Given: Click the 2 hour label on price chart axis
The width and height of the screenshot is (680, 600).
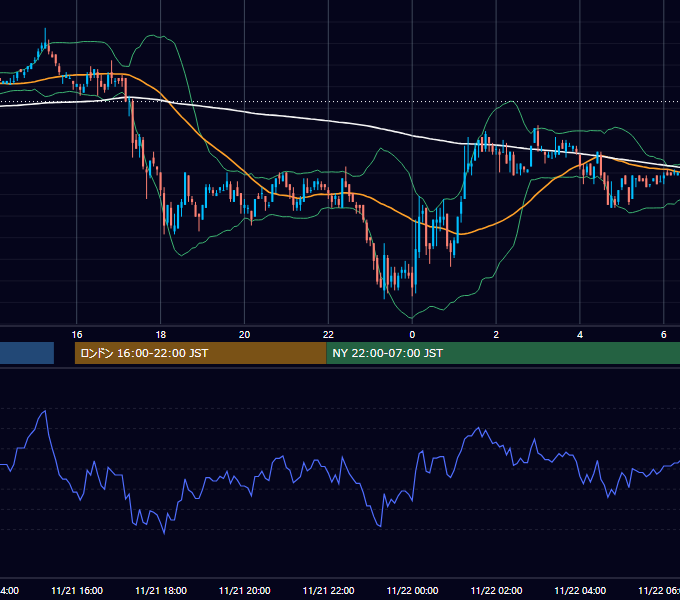Looking at the screenshot, I should tap(496, 335).
